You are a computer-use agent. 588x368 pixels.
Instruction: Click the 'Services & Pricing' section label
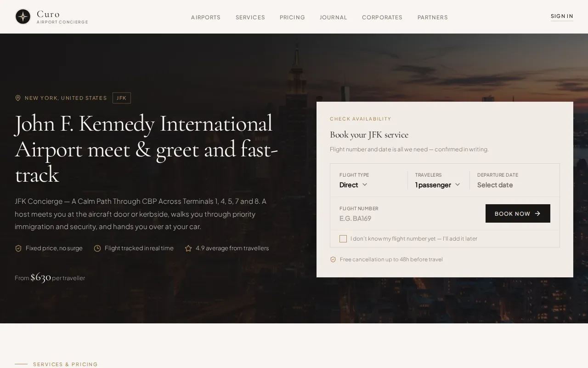pyautogui.click(x=65, y=364)
